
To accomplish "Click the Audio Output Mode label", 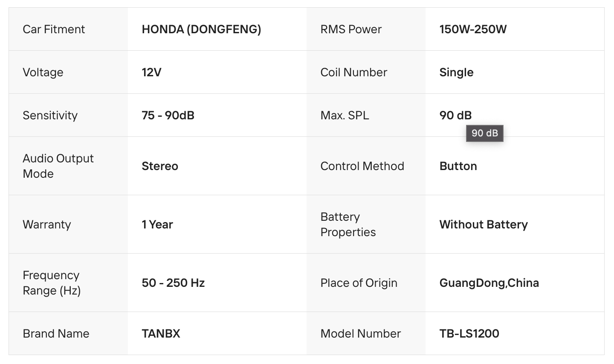I will pos(58,166).
